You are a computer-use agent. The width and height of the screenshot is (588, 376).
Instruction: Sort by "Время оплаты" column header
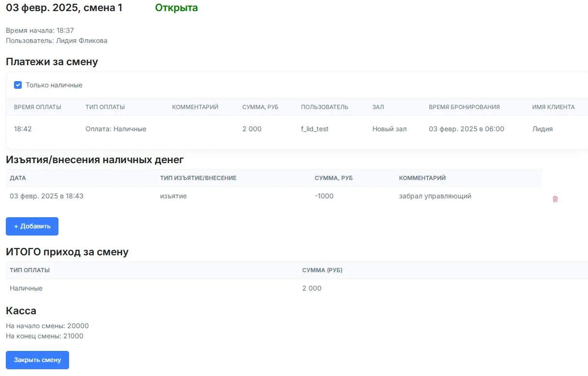[37, 107]
